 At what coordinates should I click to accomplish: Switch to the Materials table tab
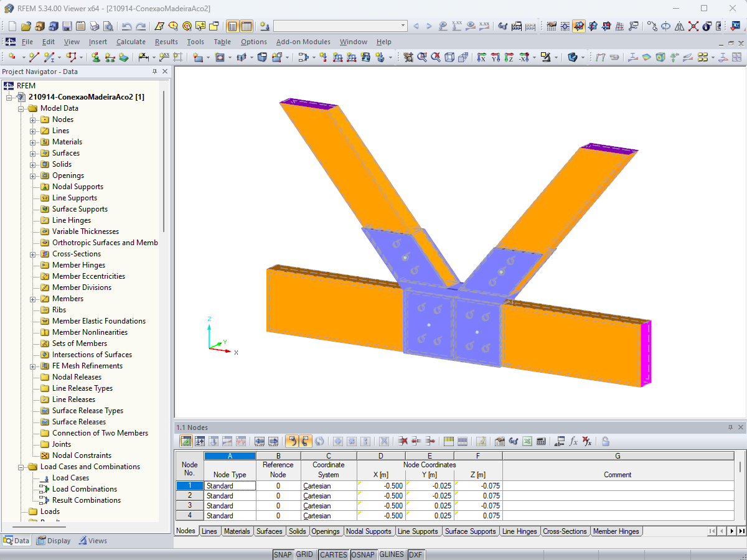coord(237,531)
